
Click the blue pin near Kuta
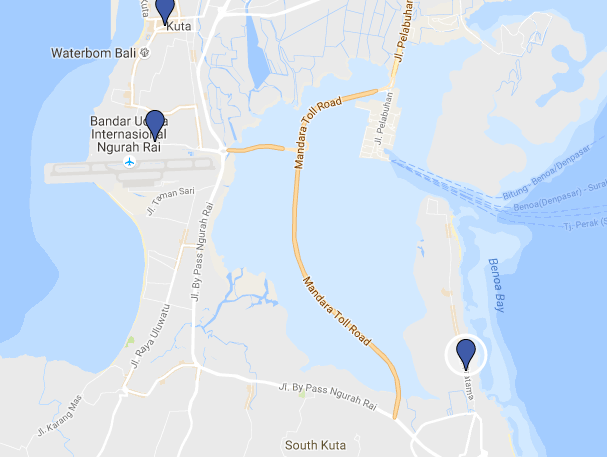tap(165, 11)
